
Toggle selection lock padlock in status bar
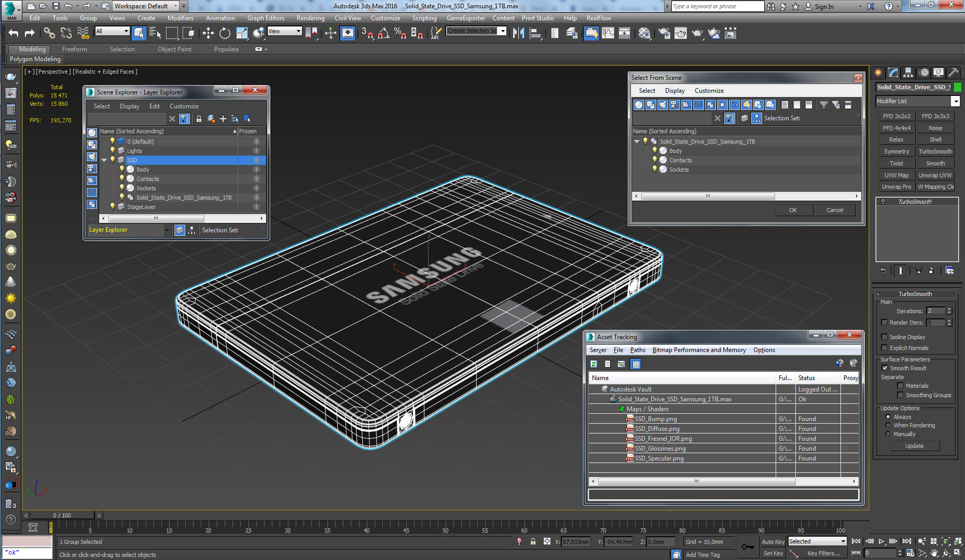[533, 541]
